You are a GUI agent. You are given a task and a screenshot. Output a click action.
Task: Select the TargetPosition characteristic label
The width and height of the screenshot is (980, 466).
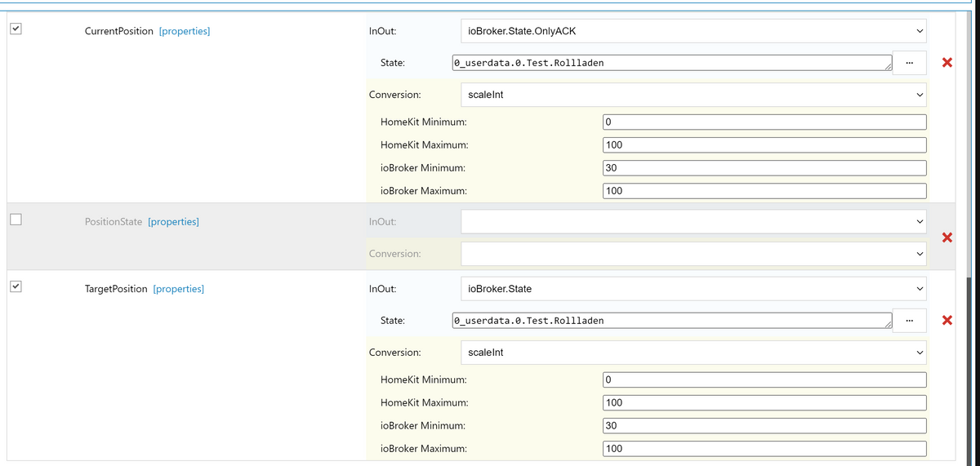pyautogui.click(x=116, y=289)
